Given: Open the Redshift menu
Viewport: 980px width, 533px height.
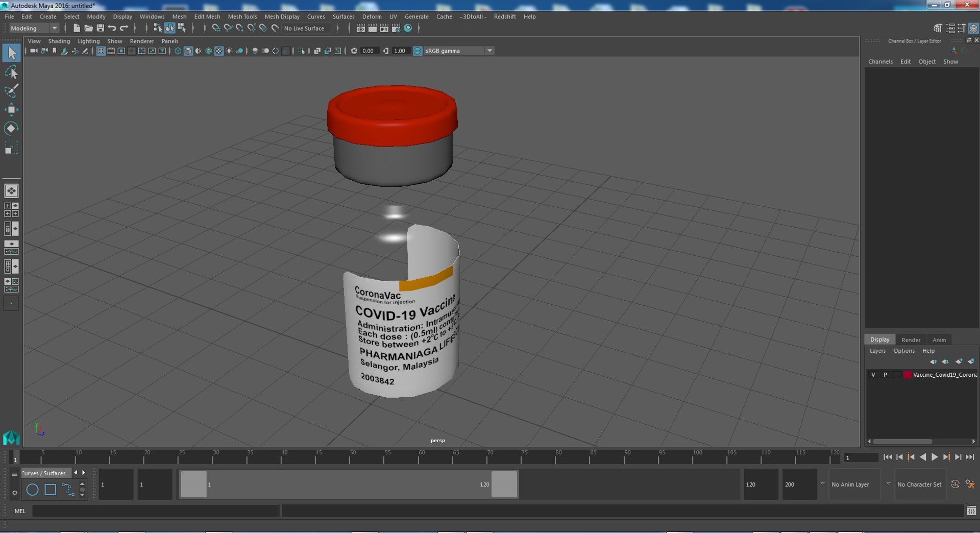Looking at the screenshot, I should click(x=505, y=16).
